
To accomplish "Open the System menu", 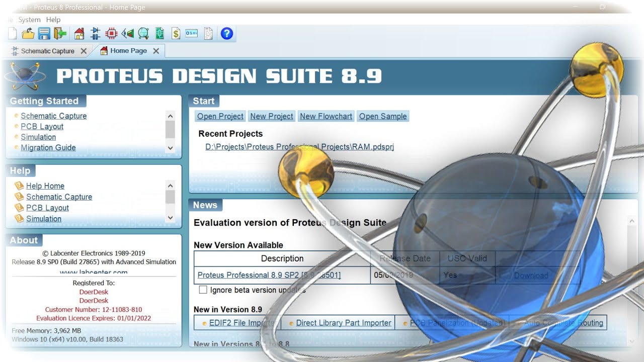I will 29,20.
